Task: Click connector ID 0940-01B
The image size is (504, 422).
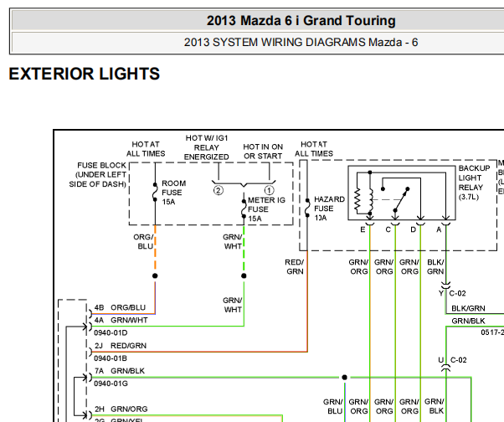Action: tap(111, 358)
